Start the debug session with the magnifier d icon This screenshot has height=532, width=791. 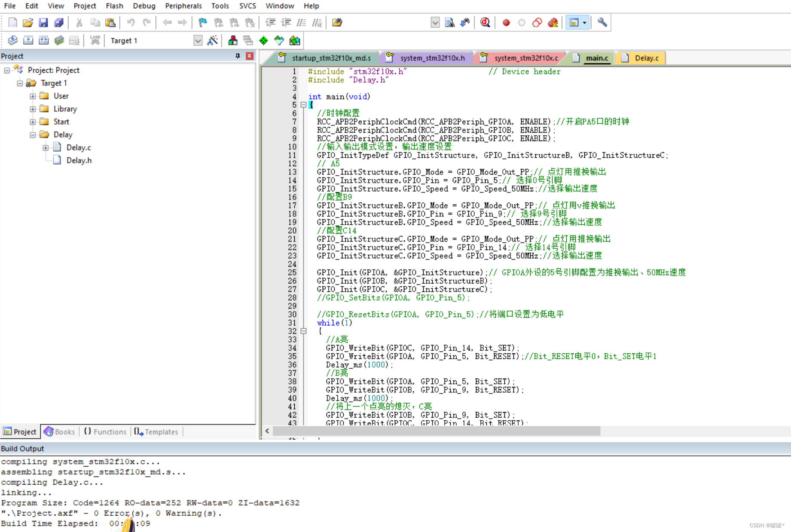click(x=485, y=22)
